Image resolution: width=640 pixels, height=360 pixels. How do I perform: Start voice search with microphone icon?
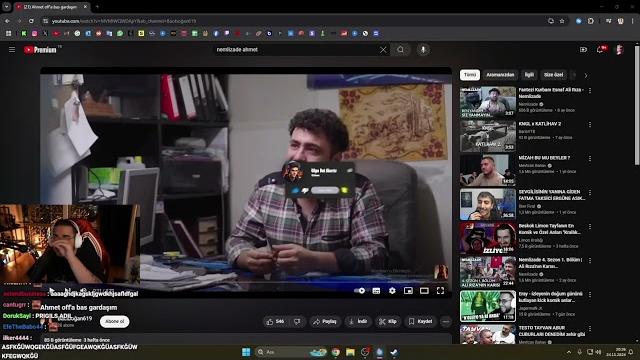[423, 50]
